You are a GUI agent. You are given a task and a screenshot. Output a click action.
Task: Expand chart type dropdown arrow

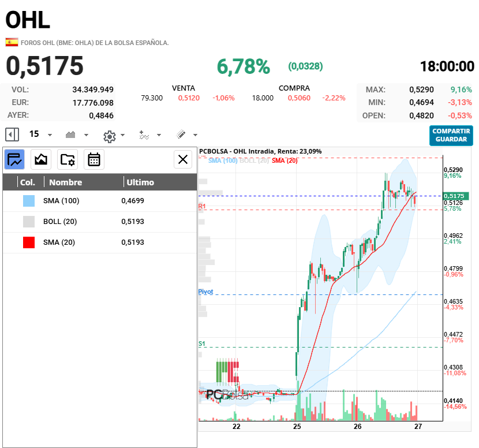coord(86,135)
